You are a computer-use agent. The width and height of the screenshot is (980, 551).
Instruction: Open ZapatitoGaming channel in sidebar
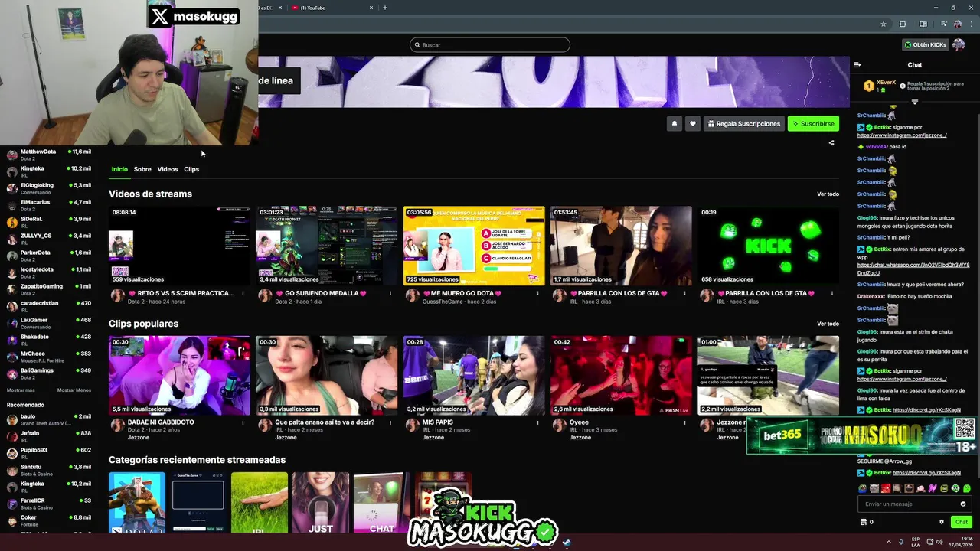47,289
